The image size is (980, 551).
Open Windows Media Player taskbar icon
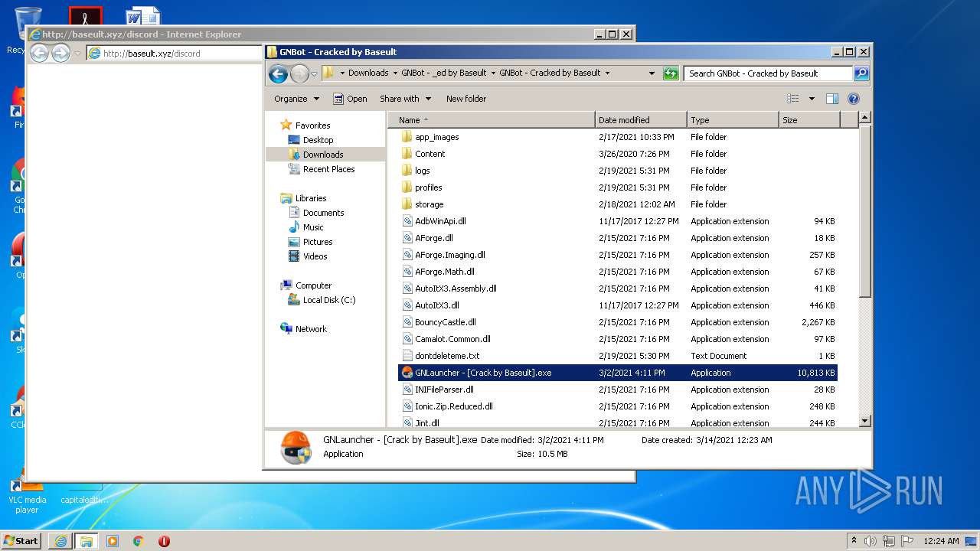tap(113, 541)
